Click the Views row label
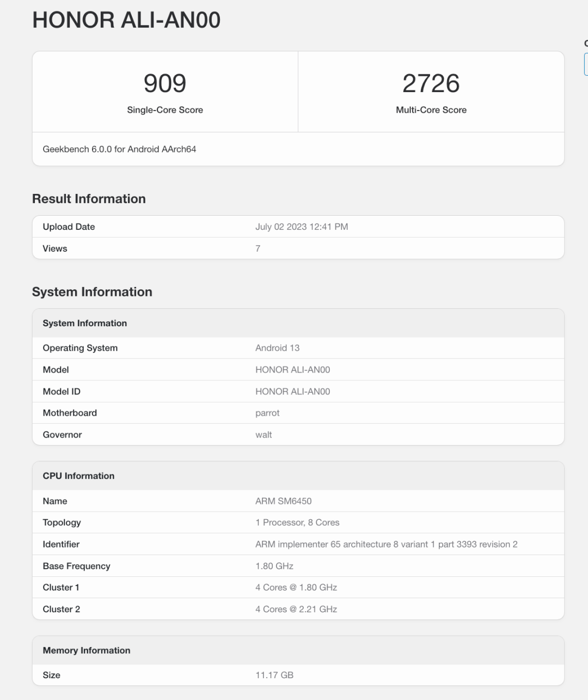Screen dimensions: 588x700 pyautogui.click(x=55, y=249)
